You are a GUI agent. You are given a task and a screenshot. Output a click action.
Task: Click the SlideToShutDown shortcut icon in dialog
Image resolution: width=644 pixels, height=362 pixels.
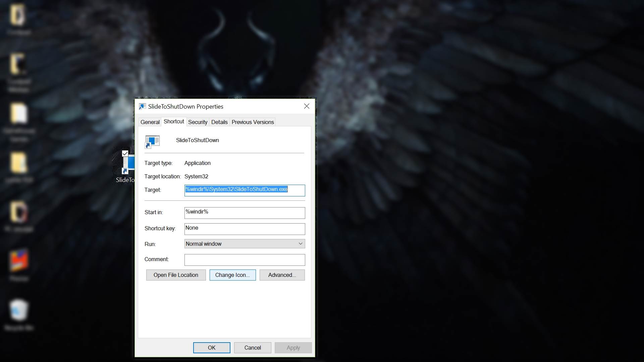coord(152,141)
